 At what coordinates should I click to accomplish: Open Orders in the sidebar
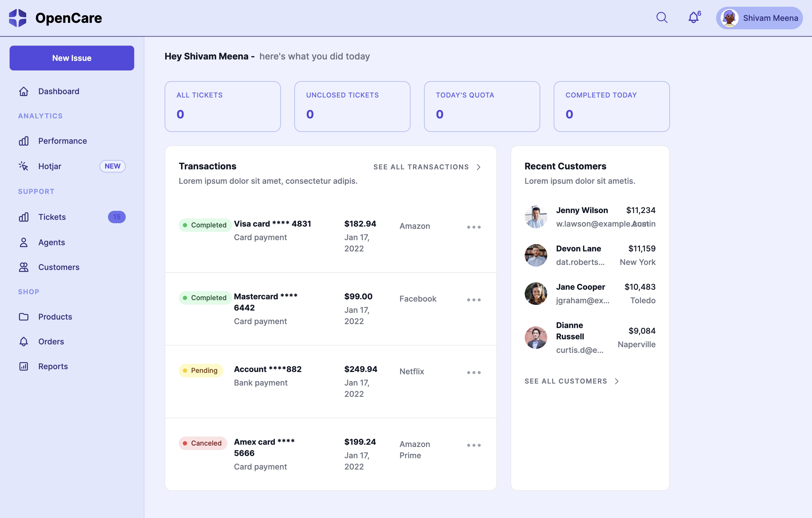(51, 341)
